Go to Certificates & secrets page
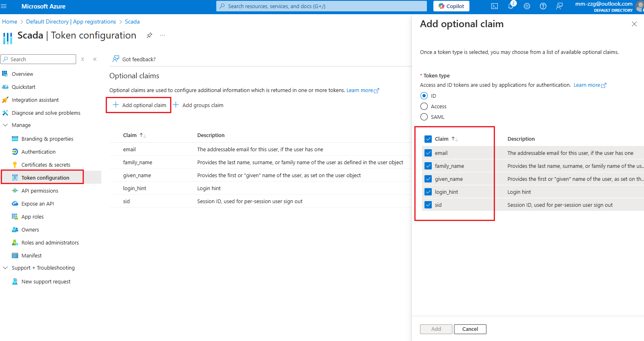The image size is (644, 341). 46,165
